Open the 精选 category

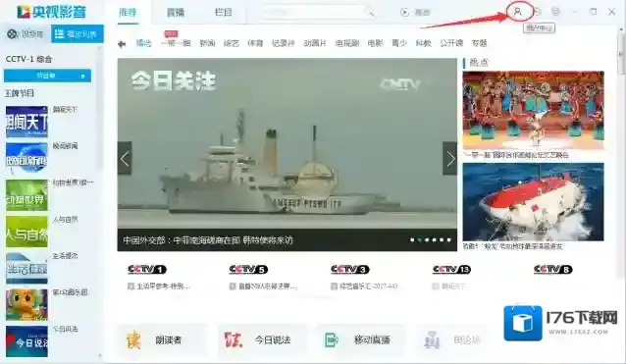coord(143,43)
